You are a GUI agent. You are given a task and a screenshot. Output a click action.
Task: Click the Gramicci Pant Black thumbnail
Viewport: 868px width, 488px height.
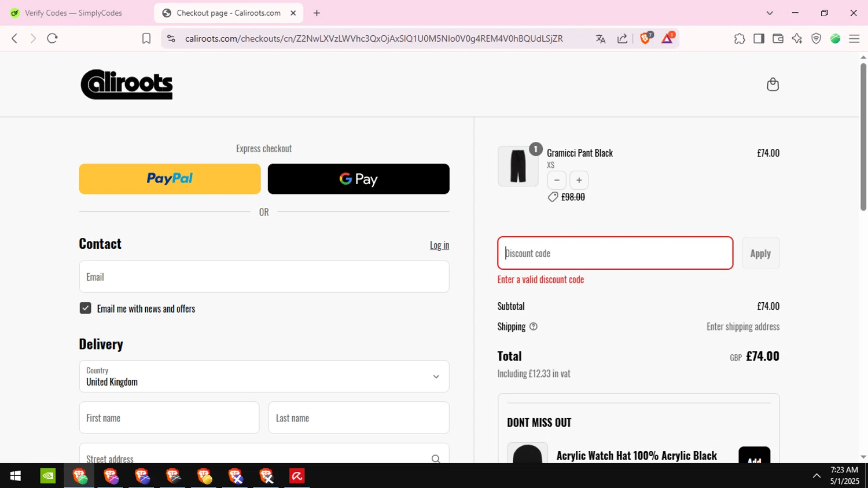click(518, 166)
